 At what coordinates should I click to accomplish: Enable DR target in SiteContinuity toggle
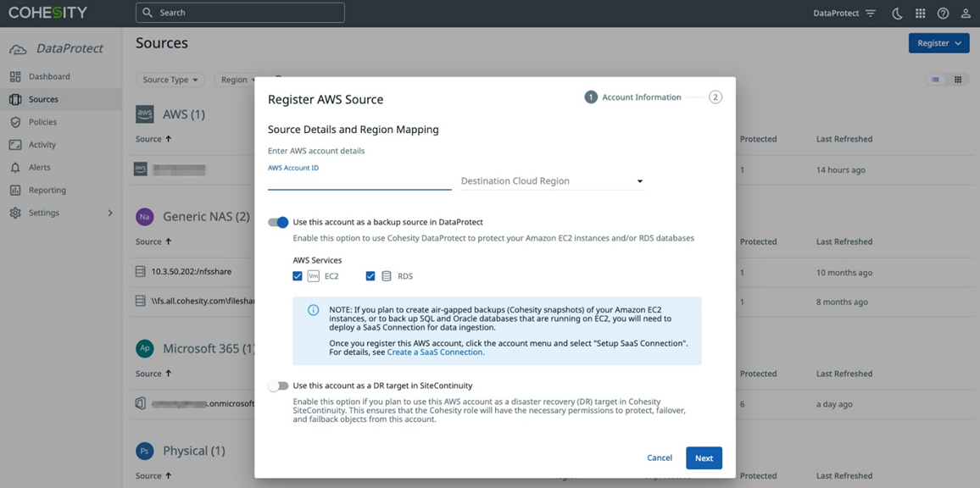(278, 386)
